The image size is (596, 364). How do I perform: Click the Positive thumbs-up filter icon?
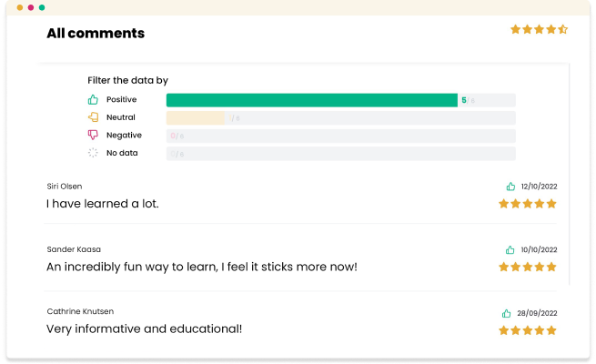point(93,99)
